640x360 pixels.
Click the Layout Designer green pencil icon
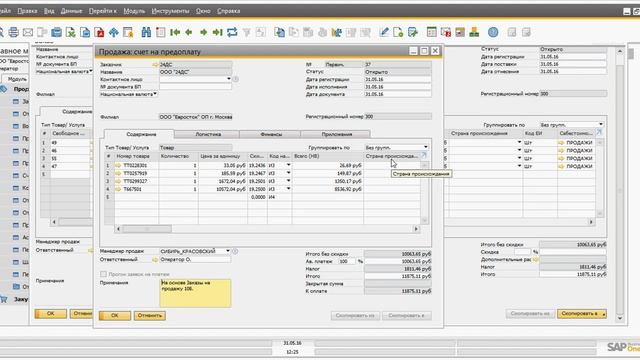coord(413,32)
